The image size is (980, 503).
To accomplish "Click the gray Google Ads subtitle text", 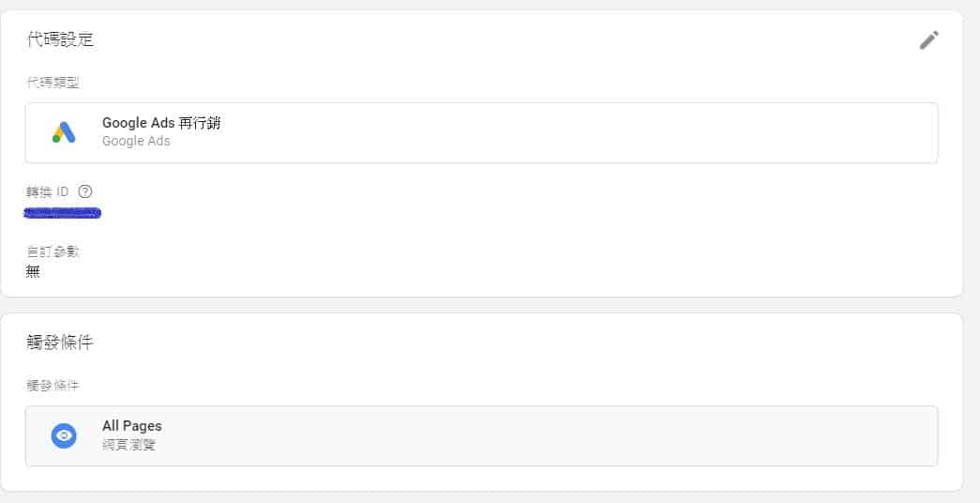I will [x=136, y=141].
